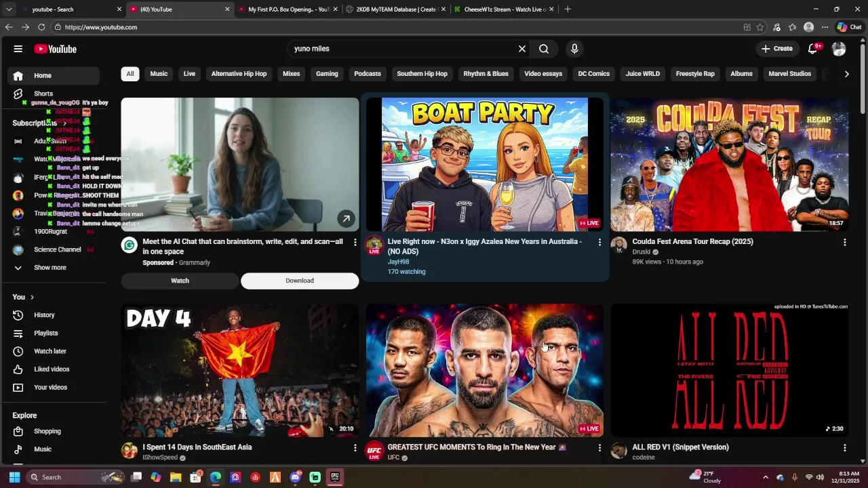The height and width of the screenshot is (488, 868).
Task: Open the Coulda Fest Recap thumbnail
Action: pos(730,165)
